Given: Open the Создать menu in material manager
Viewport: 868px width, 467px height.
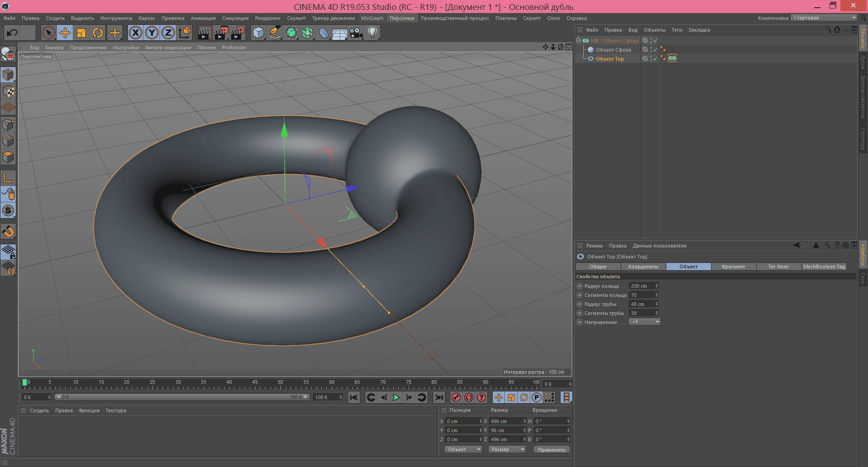Looking at the screenshot, I should pyautogui.click(x=39, y=410).
